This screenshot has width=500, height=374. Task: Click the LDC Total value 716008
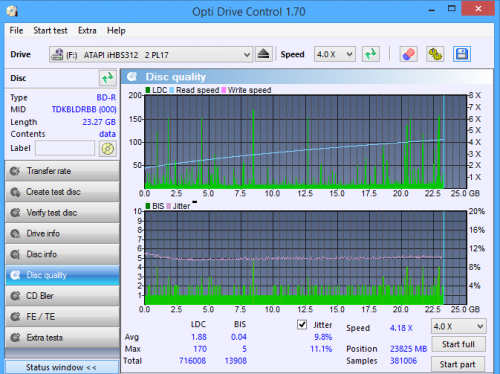coord(192,361)
